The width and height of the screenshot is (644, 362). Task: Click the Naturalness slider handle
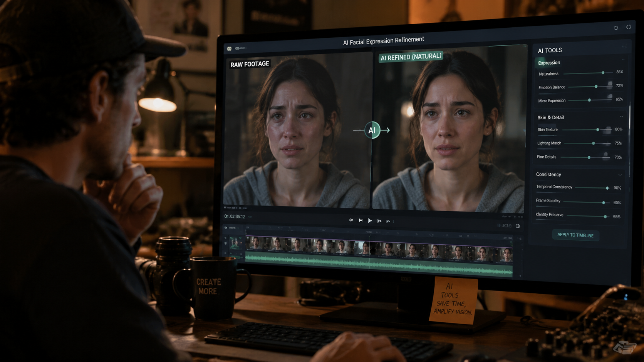pyautogui.click(x=603, y=73)
